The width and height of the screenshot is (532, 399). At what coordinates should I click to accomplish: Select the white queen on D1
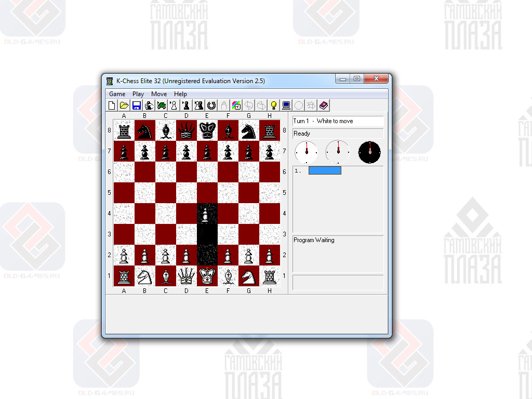point(187,276)
